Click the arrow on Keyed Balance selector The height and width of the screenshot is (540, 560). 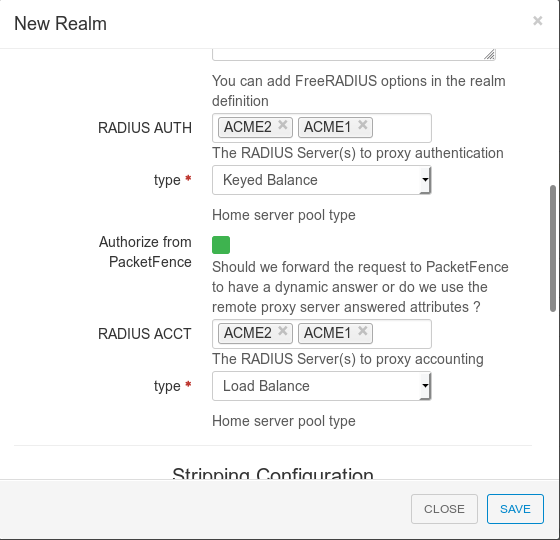pos(425,180)
